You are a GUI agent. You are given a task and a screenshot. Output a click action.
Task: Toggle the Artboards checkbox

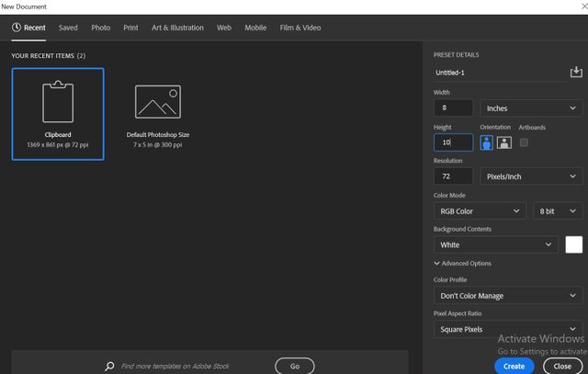tap(524, 142)
